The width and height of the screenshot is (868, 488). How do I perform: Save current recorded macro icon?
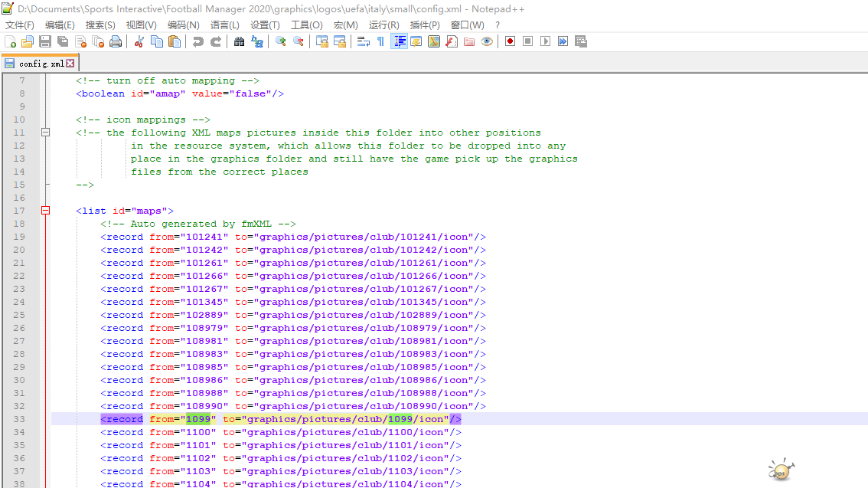pyautogui.click(x=581, y=41)
